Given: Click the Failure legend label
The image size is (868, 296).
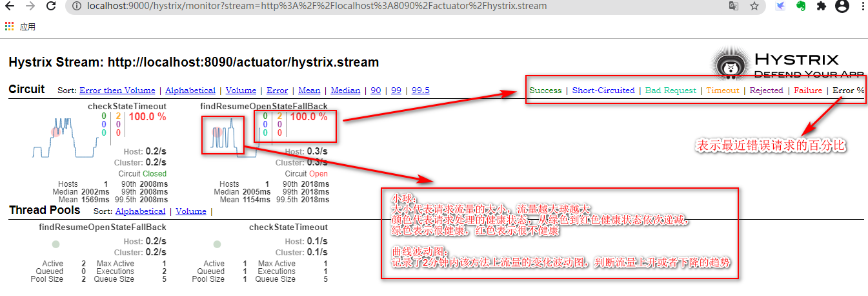Looking at the screenshot, I should 808,90.
